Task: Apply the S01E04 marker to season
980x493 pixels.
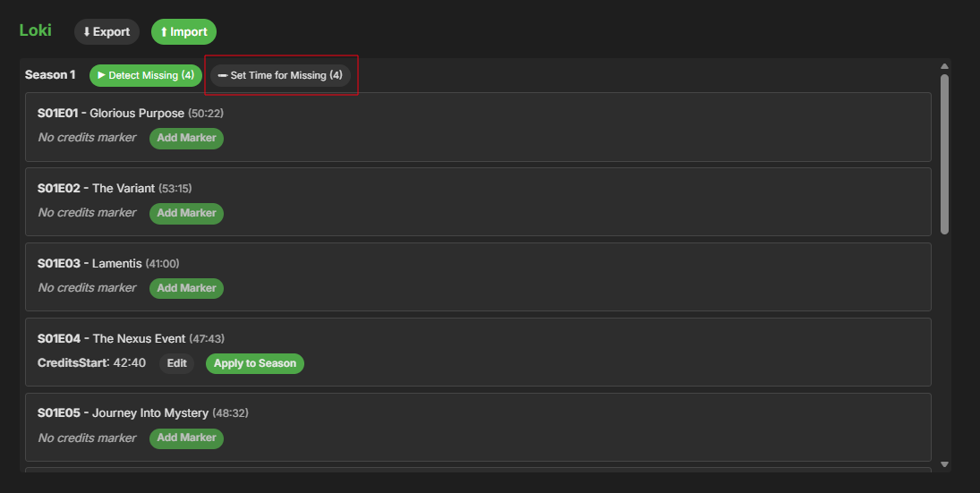Action: coord(255,363)
